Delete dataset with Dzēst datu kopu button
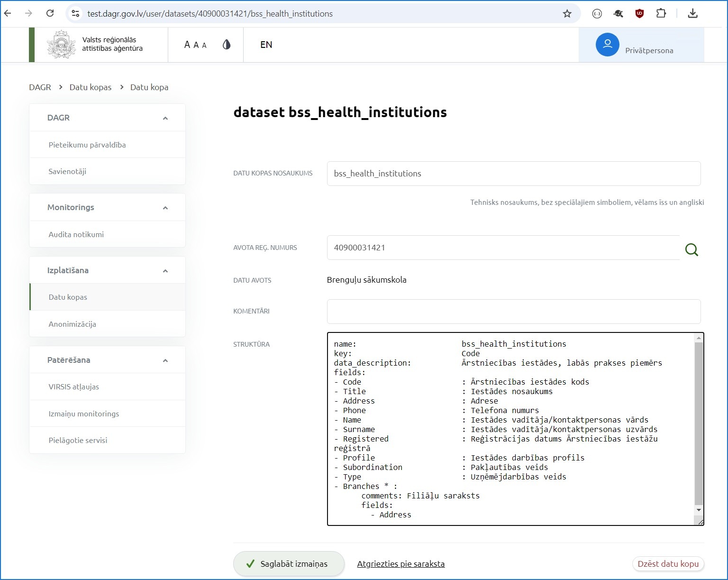 point(668,564)
